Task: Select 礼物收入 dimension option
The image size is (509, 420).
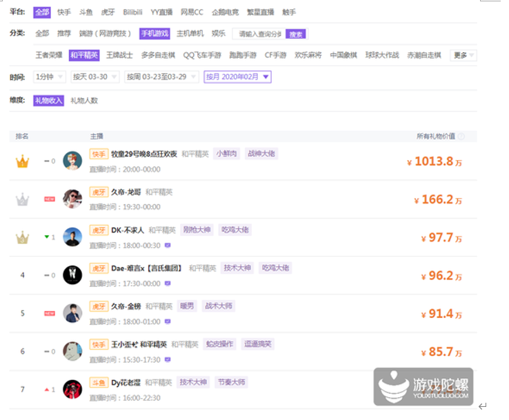Action: 48,101
